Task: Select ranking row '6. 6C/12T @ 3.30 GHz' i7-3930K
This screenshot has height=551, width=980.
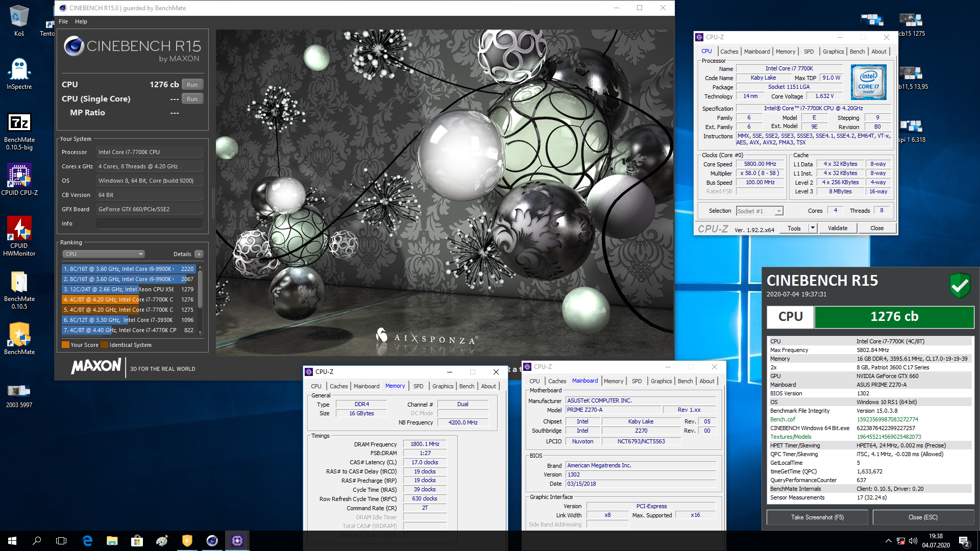Action: point(129,320)
